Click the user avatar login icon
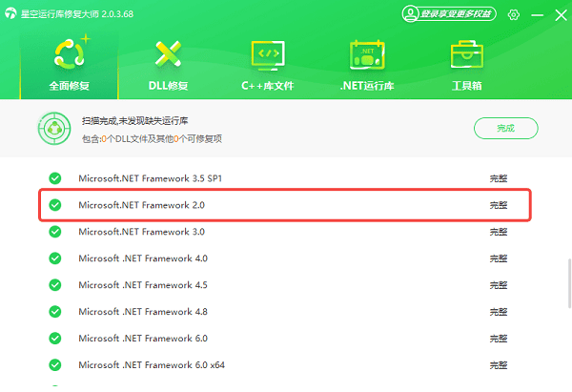The image size is (572, 392). [411, 14]
